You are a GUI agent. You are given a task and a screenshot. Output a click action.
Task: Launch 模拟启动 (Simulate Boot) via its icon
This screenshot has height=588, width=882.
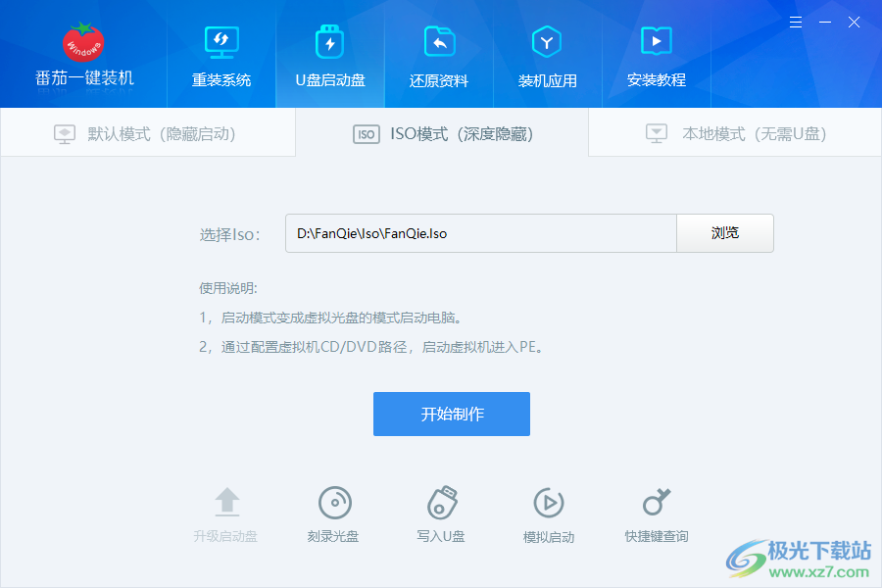(x=549, y=512)
